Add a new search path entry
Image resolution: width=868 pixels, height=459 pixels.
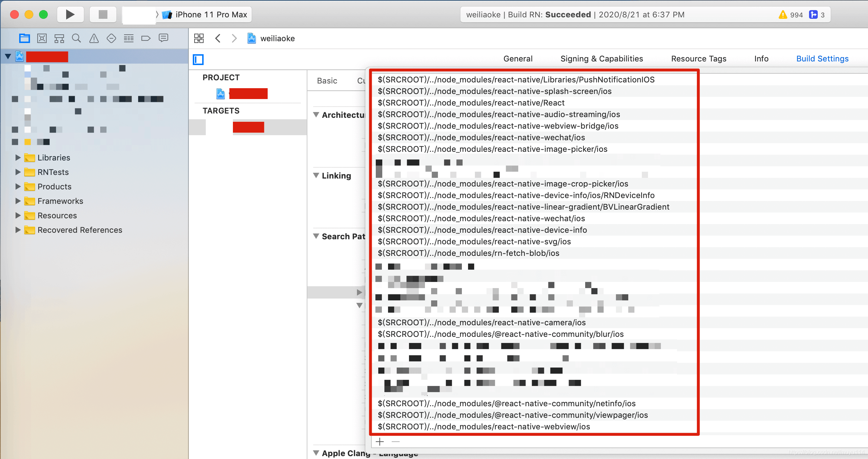[x=380, y=442]
